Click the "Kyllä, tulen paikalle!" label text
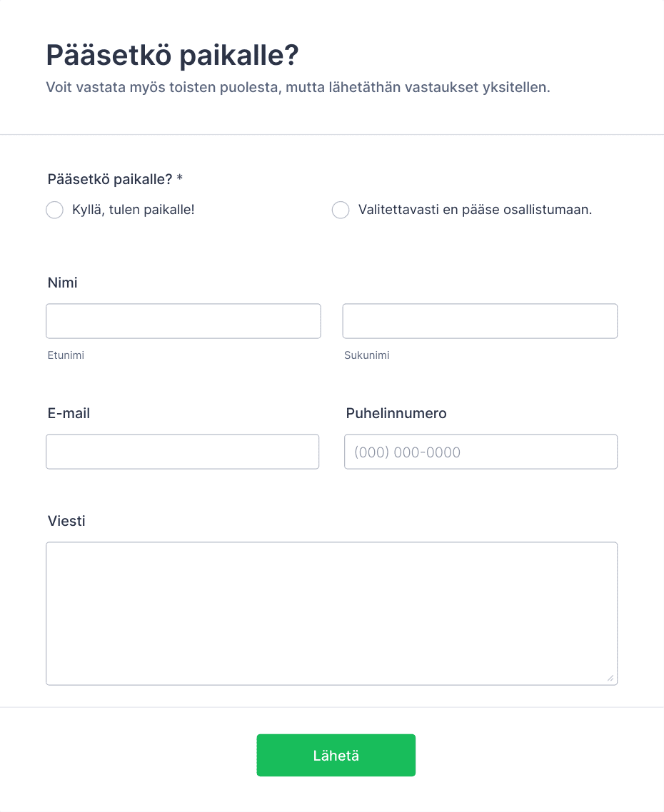The height and width of the screenshot is (812, 664). click(x=134, y=210)
